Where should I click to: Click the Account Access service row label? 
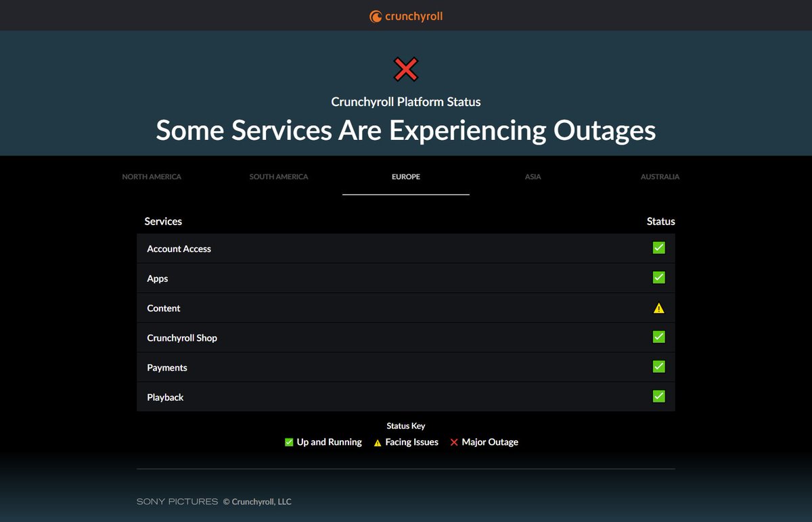(x=179, y=249)
